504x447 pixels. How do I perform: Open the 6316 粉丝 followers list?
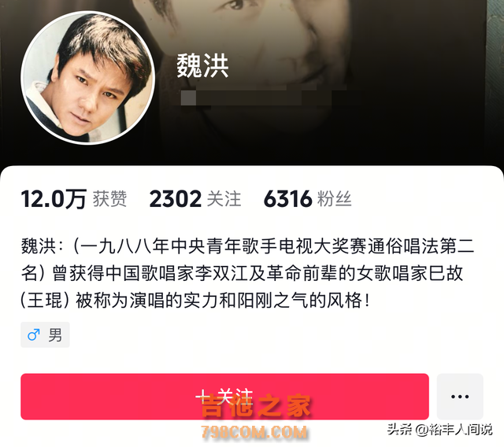307,199
